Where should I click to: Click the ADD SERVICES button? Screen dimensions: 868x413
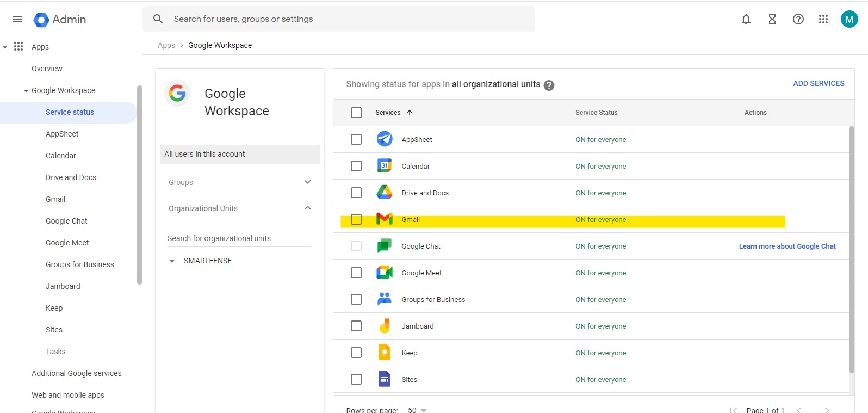(819, 83)
